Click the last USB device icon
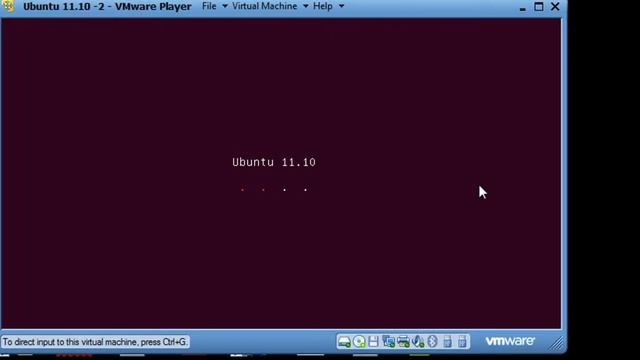This screenshot has width=640, height=360. pos(462,342)
